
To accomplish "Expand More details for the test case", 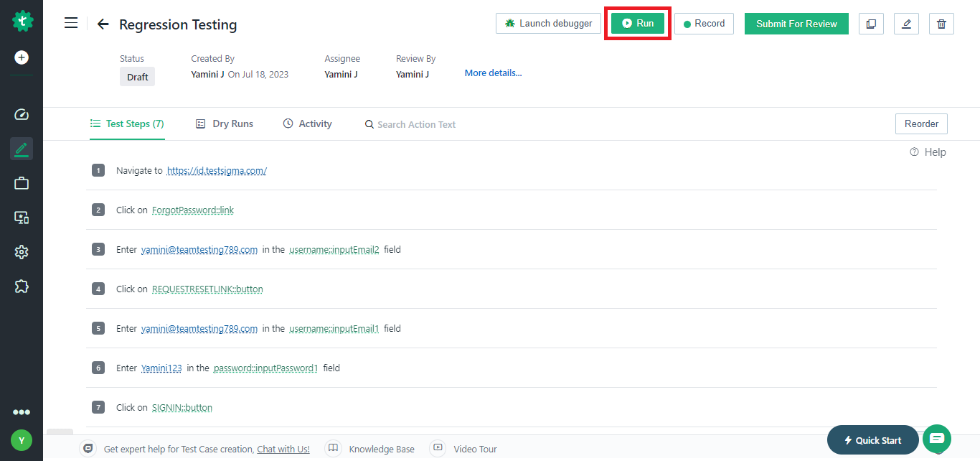I will click(x=493, y=73).
